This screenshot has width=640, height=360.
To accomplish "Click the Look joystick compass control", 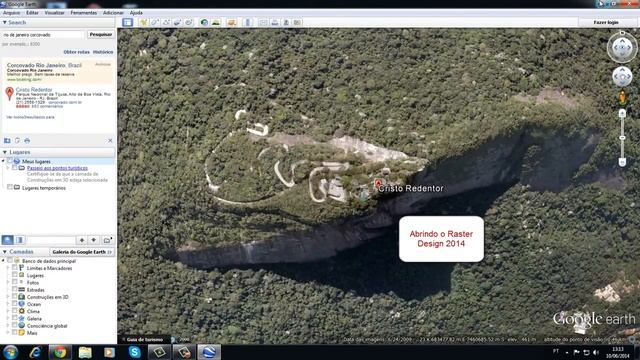I will coord(622,48).
